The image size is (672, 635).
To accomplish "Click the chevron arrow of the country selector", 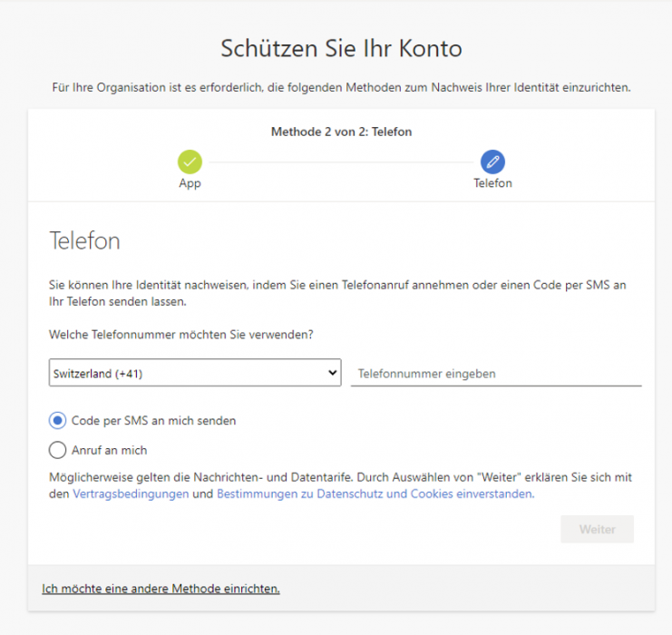I will point(330,373).
